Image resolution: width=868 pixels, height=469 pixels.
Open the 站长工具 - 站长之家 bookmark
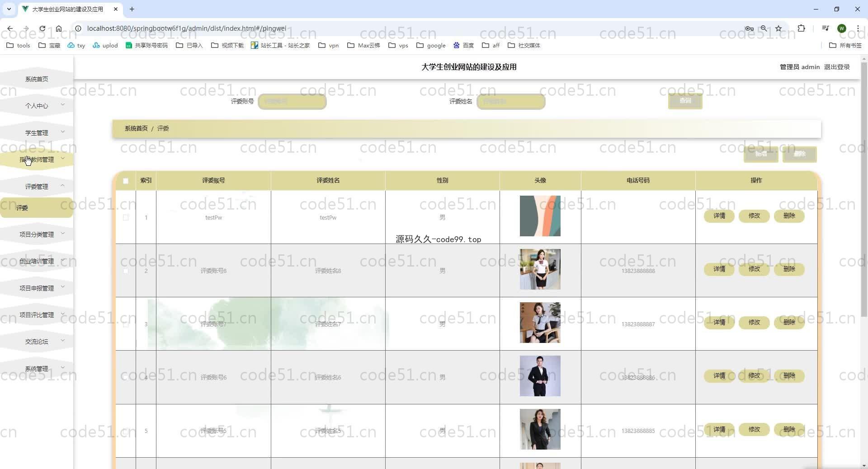tap(280, 45)
